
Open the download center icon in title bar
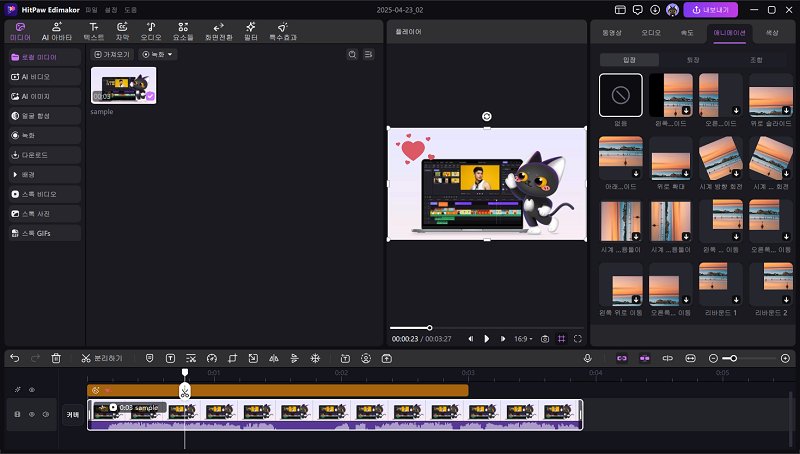click(655, 10)
